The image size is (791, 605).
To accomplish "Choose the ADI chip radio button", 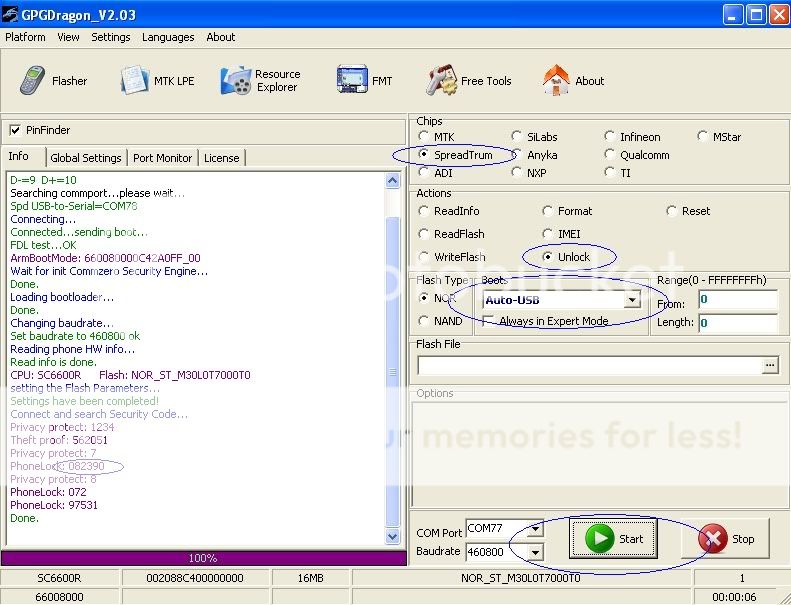I will [424, 173].
